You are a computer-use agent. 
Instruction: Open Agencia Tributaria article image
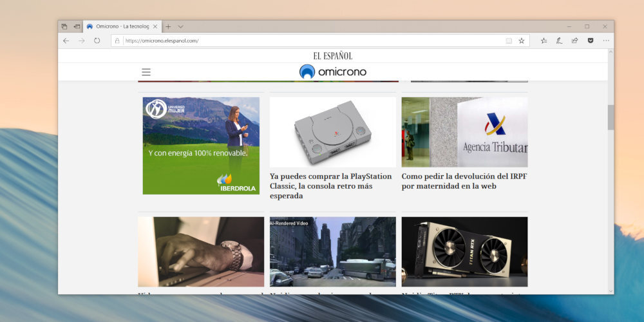click(464, 132)
